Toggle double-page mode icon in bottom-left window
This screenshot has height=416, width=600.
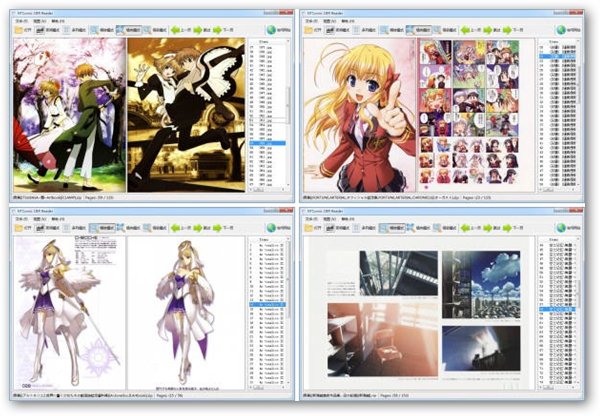tap(41, 228)
